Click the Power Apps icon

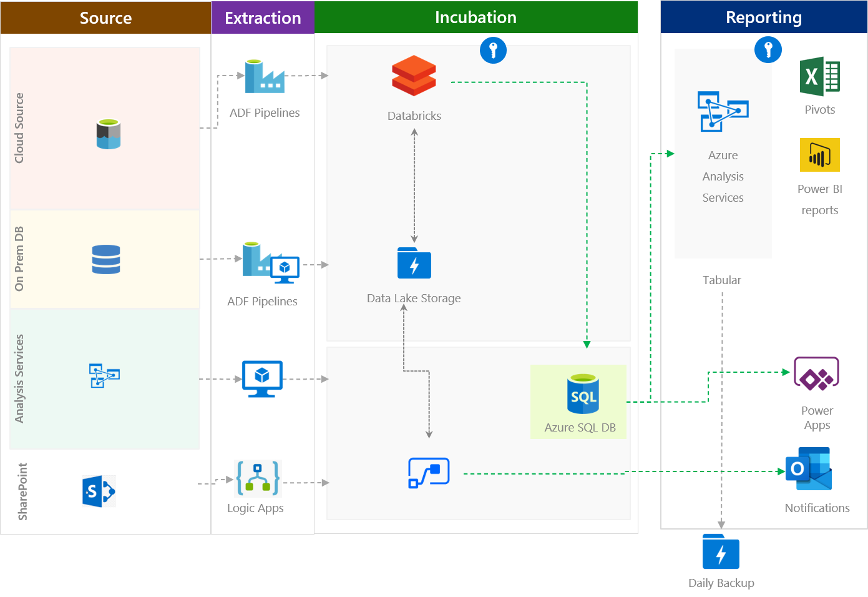click(816, 373)
